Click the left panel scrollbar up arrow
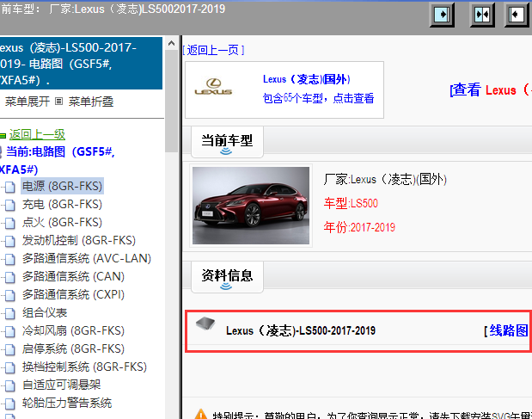Screen dimensions: 532x419 [x=171, y=44]
